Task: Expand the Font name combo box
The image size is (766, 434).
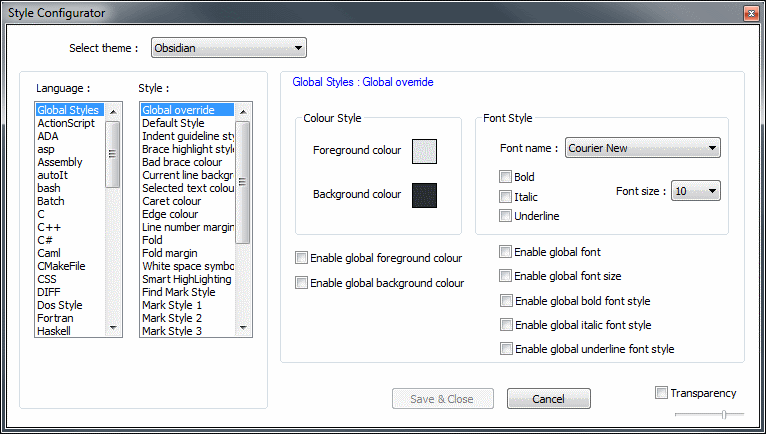Action: [643, 148]
